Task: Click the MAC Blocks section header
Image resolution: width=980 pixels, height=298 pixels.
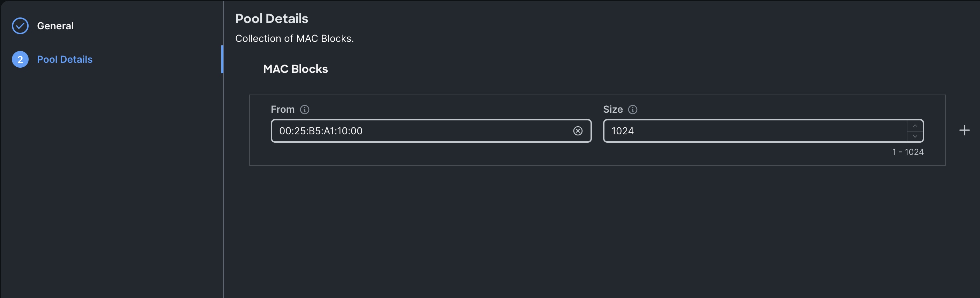Action: (296, 69)
